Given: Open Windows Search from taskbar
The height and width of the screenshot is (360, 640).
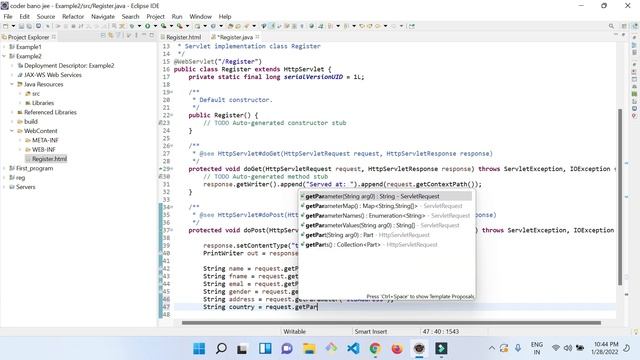Looking at the screenshot, I should coord(221,348).
